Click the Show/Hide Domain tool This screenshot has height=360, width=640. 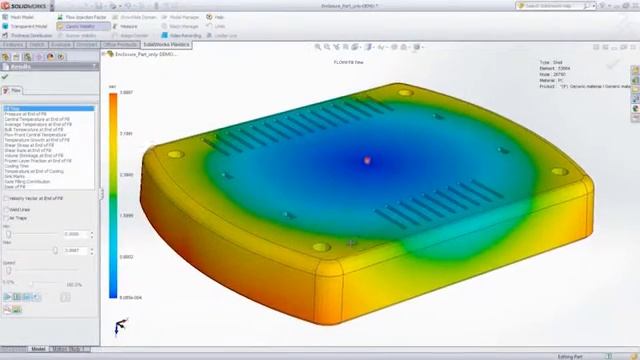click(x=134, y=17)
